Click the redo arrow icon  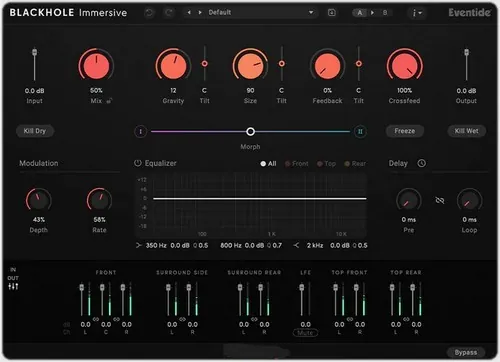(169, 13)
